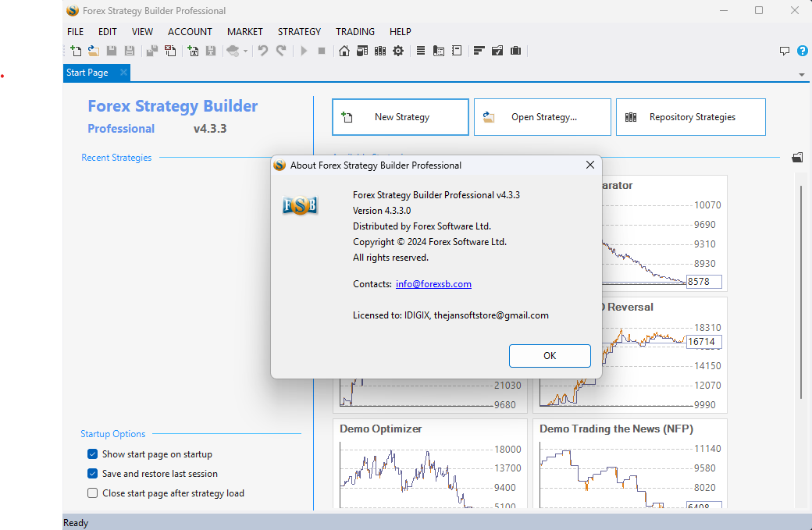Screen dimensions: 812x530
Task: Click the info@forexsb.com email link
Action: (433, 283)
